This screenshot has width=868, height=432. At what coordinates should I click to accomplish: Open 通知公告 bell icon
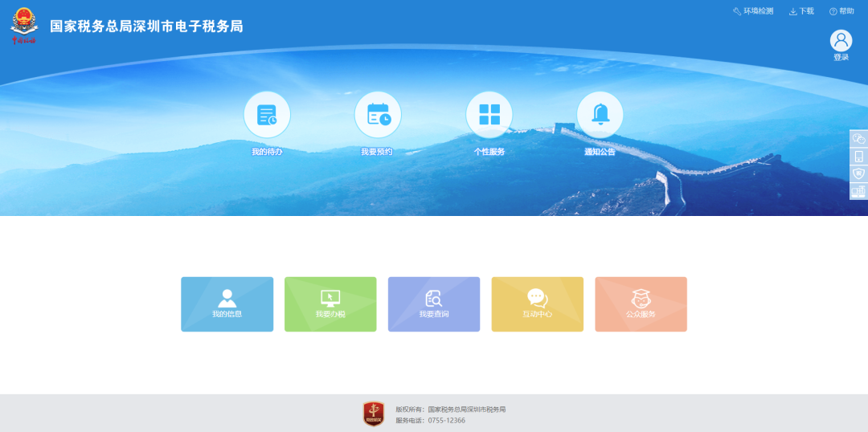pyautogui.click(x=600, y=115)
